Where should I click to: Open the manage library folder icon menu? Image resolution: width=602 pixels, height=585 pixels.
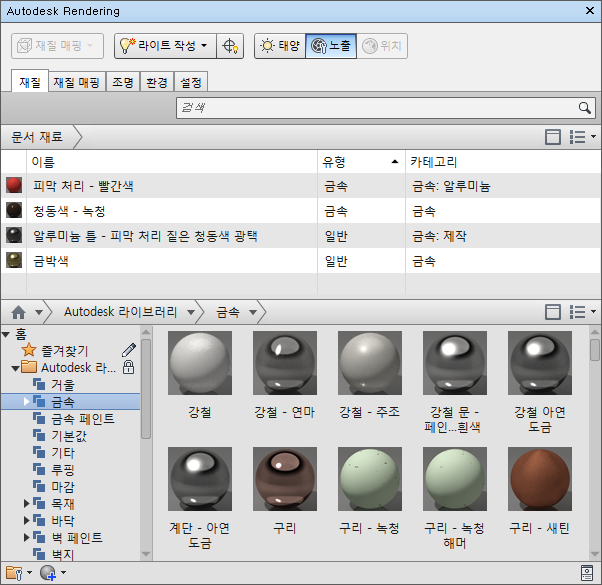click(18, 573)
